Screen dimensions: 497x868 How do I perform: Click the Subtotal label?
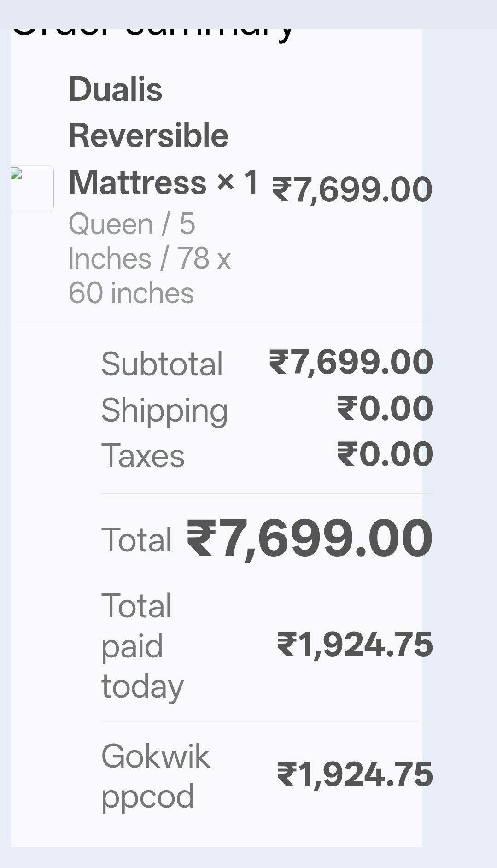[x=162, y=364]
